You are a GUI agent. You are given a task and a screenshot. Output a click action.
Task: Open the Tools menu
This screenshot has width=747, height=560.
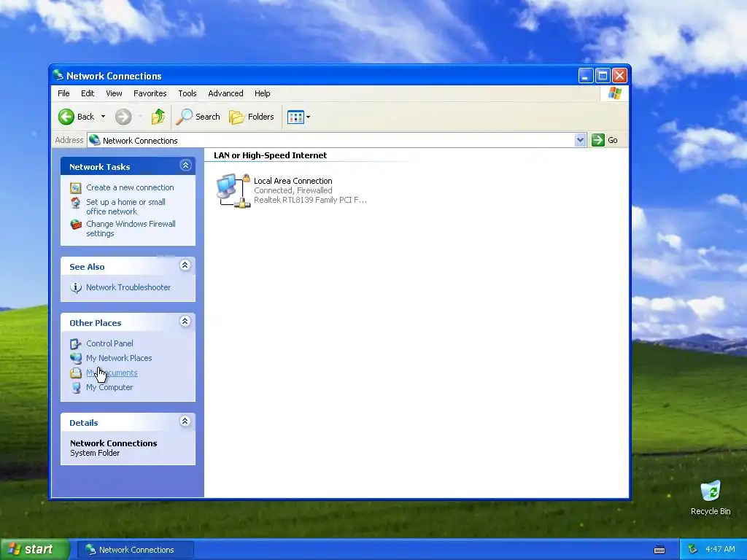pyautogui.click(x=187, y=93)
